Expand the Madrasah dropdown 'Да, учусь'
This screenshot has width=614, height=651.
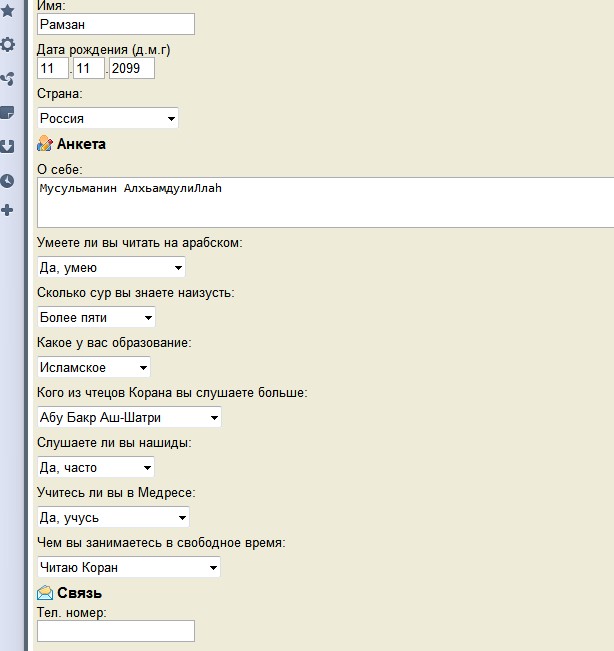113,517
